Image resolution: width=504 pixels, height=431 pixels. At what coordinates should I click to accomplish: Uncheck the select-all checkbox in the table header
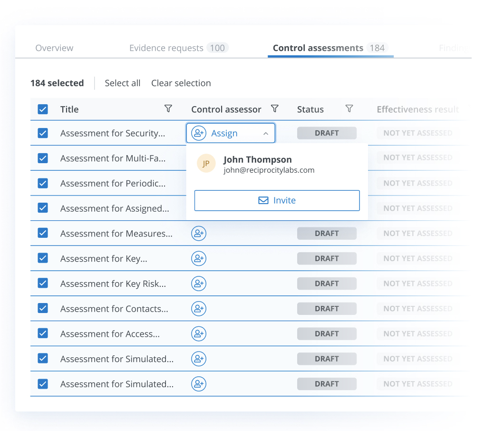(x=43, y=109)
